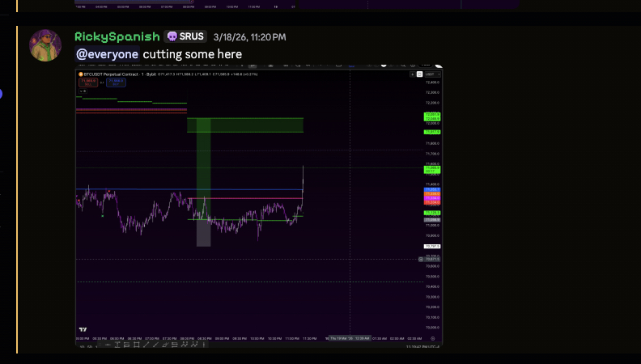
Task: Collapse the indicator legend chevron under Sell
Action: point(82,91)
